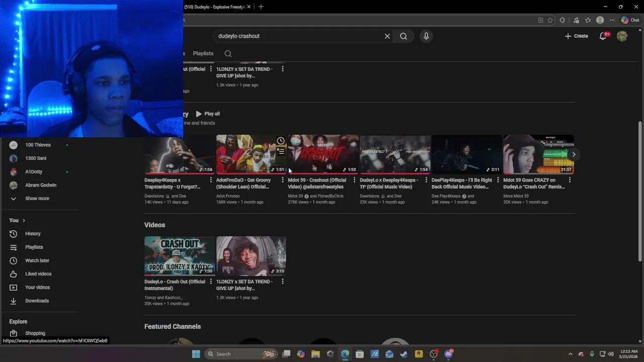Click Mdot 59 Crashout video title
Viewport: 644px width, 362px height.
317,184
